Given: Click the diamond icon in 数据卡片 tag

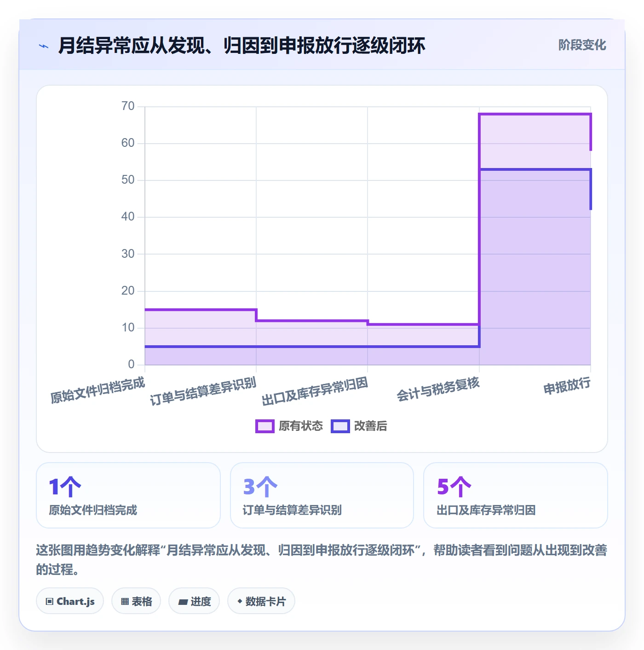Looking at the screenshot, I should 240,601.
